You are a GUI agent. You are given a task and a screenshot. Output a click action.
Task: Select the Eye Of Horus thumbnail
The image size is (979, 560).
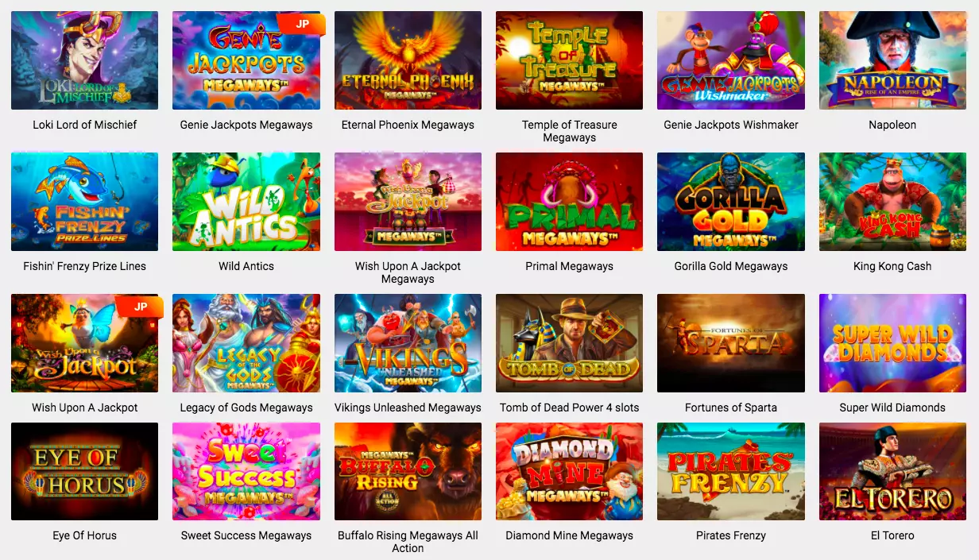[x=84, y=472]
